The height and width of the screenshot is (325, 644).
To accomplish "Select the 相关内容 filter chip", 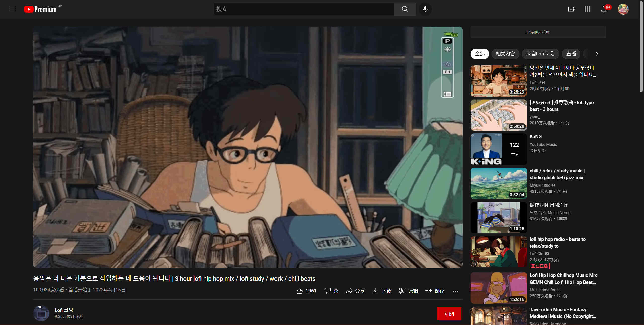I will 505,54.
